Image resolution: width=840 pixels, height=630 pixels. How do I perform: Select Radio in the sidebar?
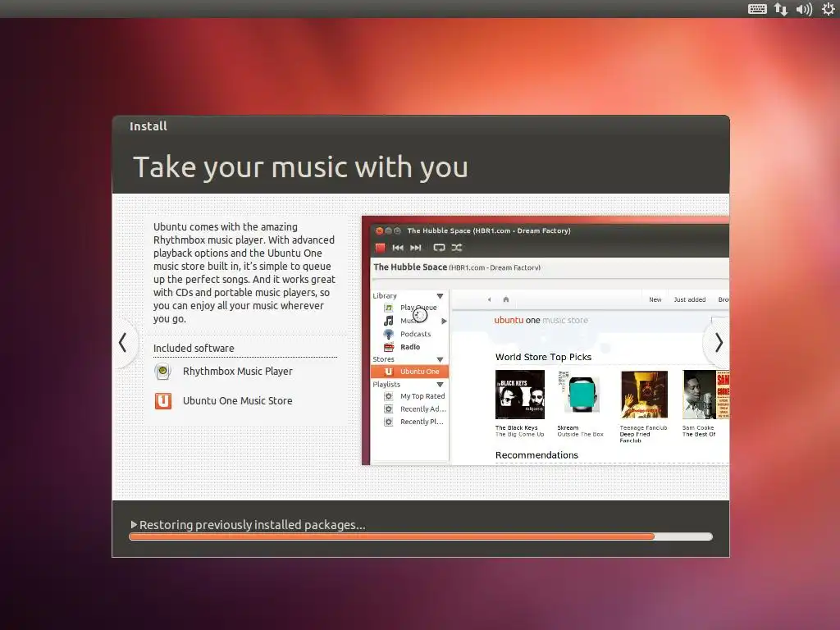point(410,347)
